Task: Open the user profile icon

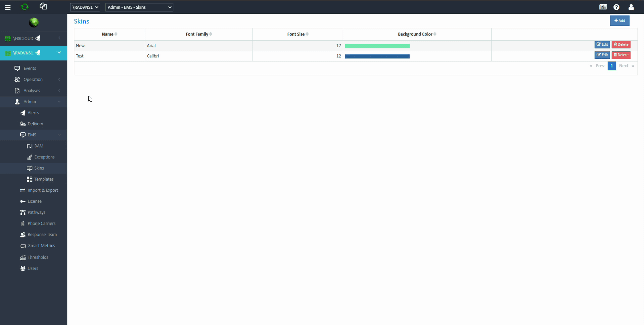Action: point(631,7)
